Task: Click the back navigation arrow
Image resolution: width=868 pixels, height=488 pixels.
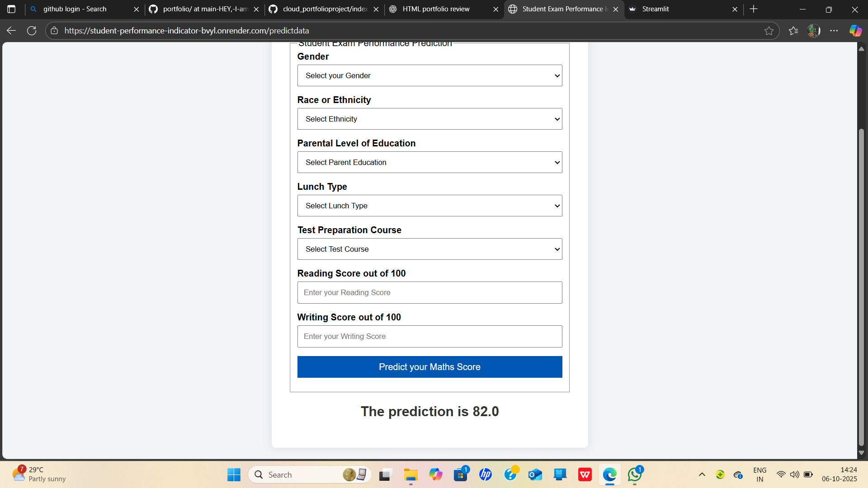Action: [11, 31]
